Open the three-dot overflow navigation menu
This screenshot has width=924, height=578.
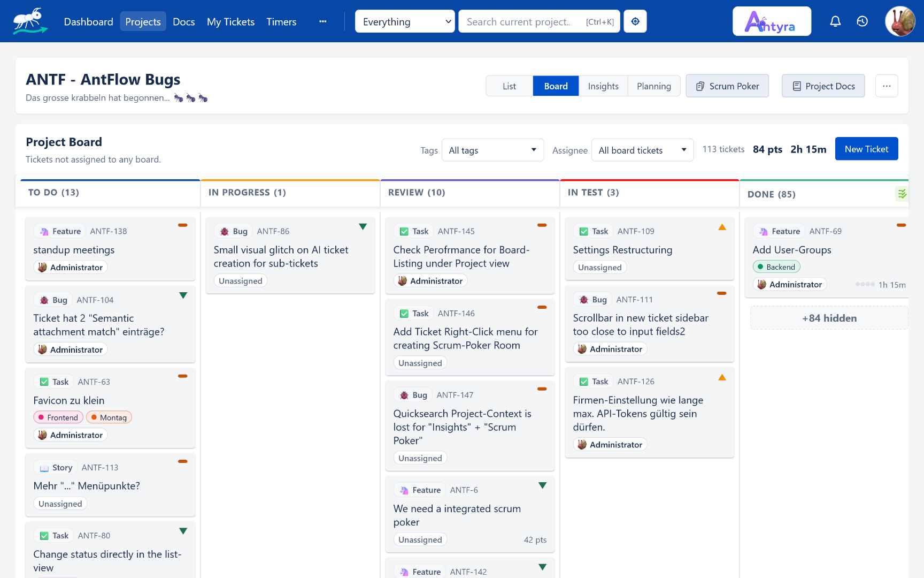point(322,21)
